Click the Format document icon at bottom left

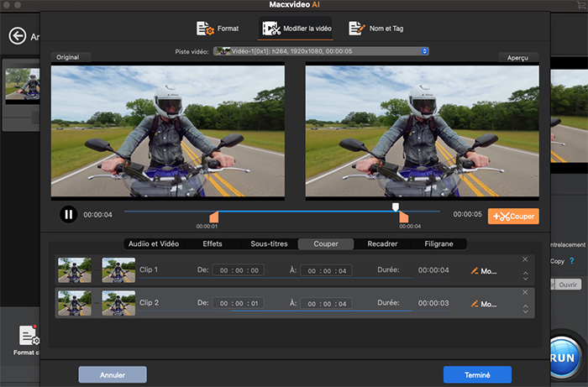coord(29,336)
